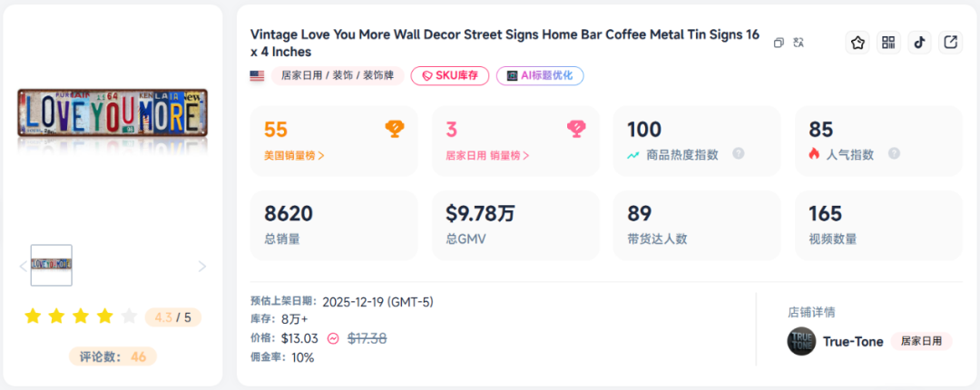Click the copy title icon

point(779,43)
